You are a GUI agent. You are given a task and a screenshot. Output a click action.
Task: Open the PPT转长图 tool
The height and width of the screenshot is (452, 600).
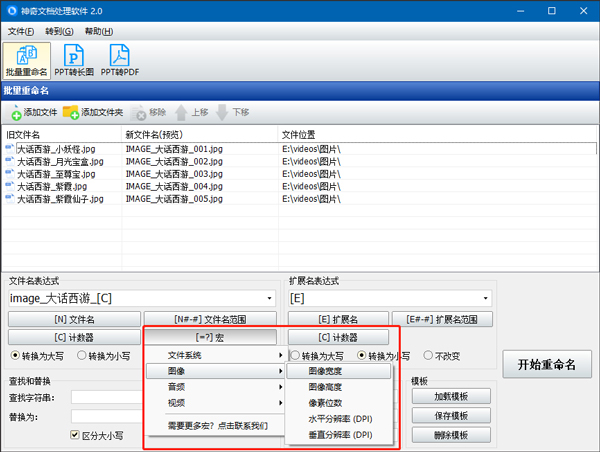click(74, 60)
